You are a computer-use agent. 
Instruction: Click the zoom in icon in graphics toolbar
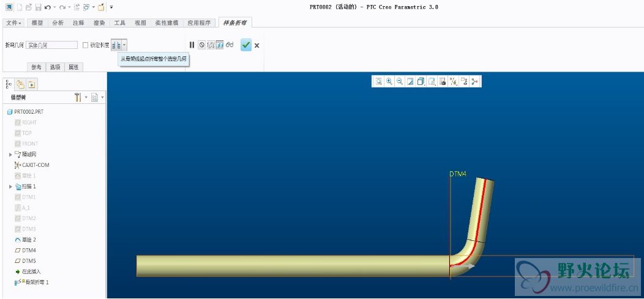click(x=389, y=81)
